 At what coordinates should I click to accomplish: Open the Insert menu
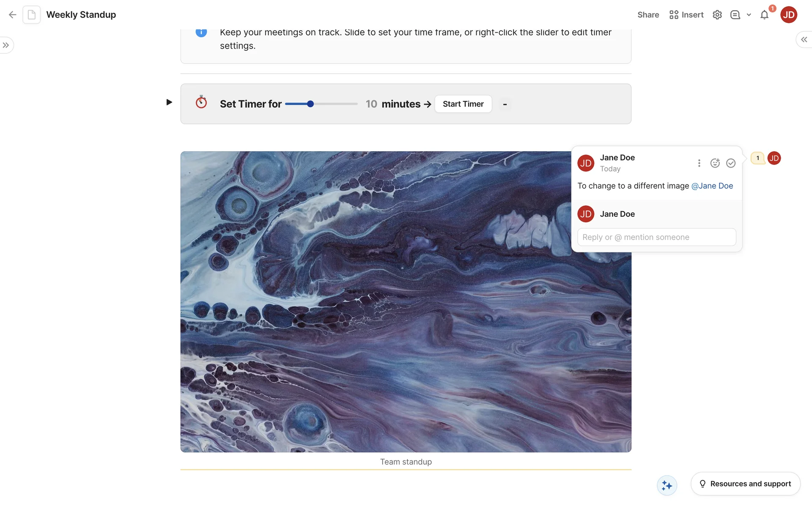(686, 15)
